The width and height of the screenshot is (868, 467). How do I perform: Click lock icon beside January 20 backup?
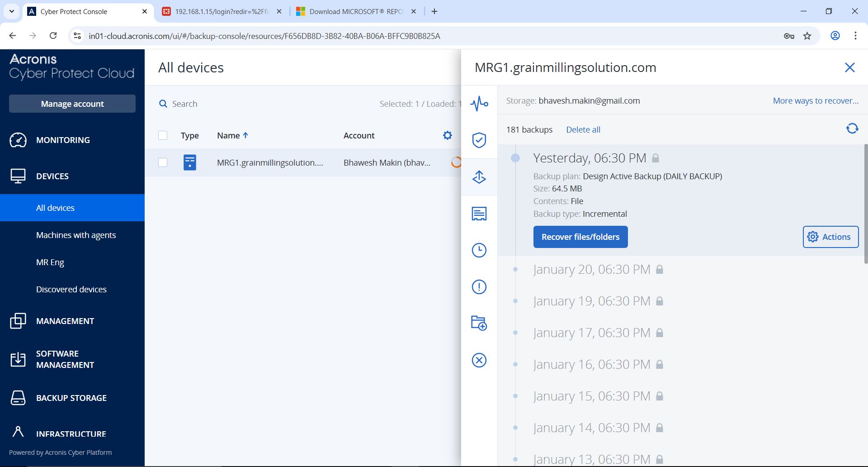tap(660, 269)
